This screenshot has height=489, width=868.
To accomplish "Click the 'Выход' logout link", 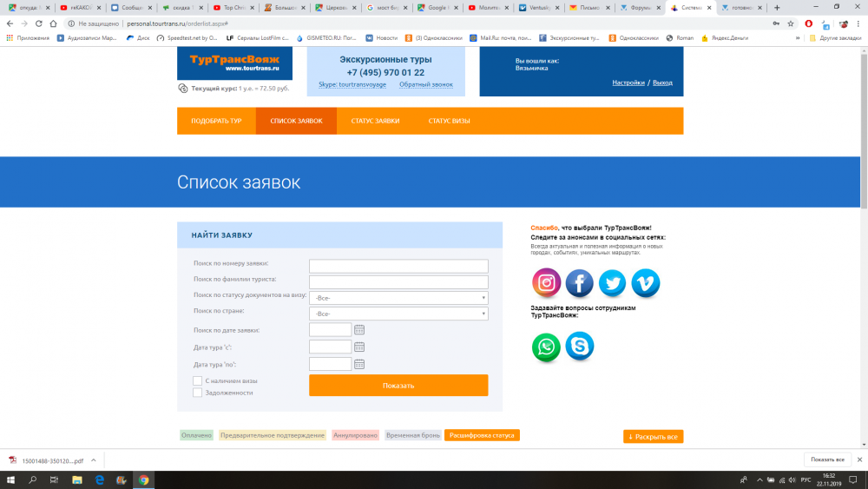I will click(x=662, y=83).
